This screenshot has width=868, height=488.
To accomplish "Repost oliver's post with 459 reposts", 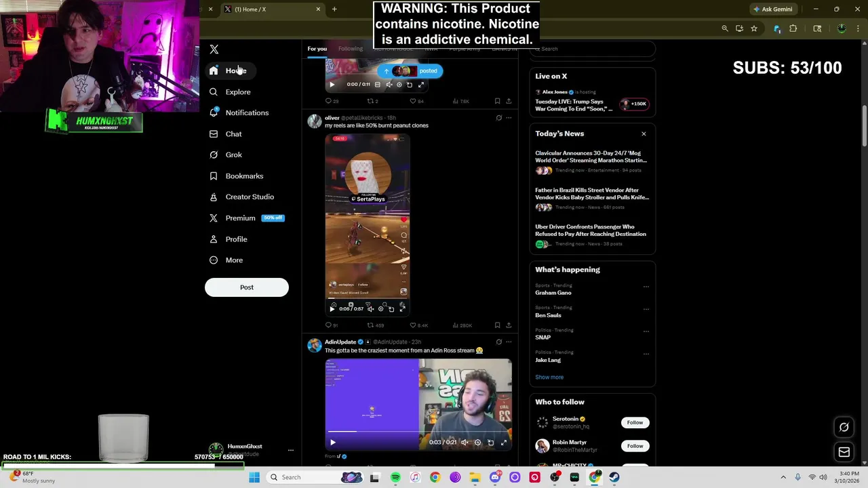I will pos(376,325).
